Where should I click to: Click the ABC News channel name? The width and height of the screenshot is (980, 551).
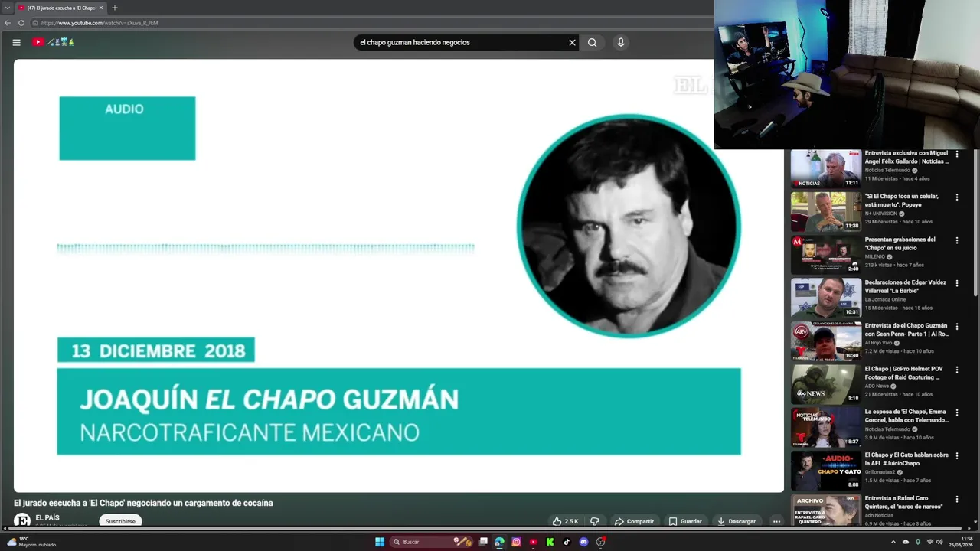click(877, 386)
